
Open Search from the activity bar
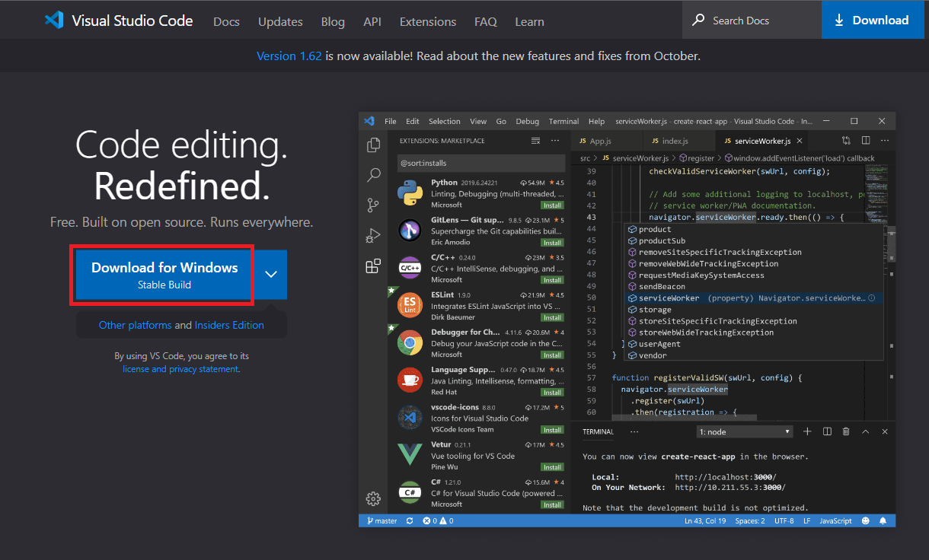[x=373, y=174]
